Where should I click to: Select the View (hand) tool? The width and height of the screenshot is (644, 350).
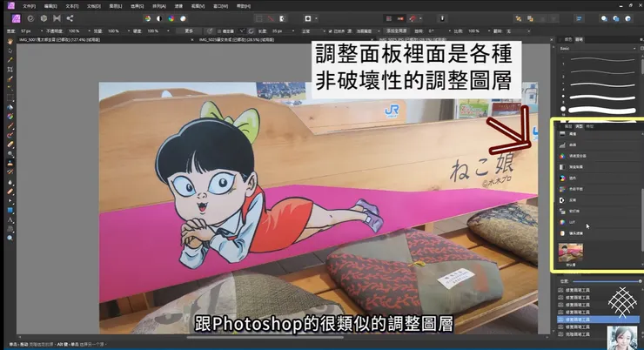pyautogui.click(x=10, y=42)
